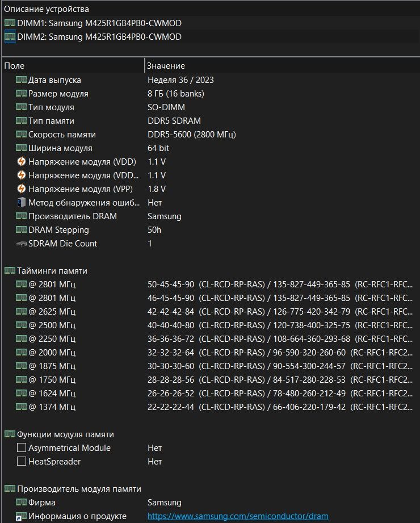Select the value '50h' for DRAM Stepping
The height and width of the screenshot is (523, 420).
(x=154, y=230)
